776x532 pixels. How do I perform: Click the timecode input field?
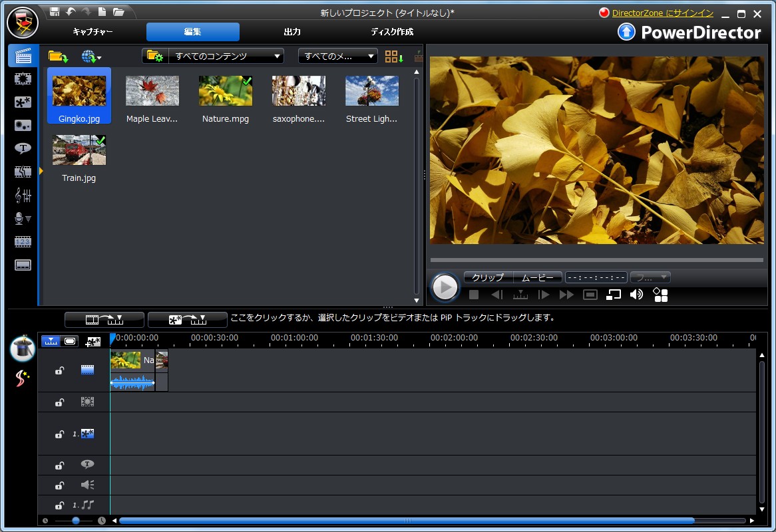pyautogui.click(x=596, y=277)
